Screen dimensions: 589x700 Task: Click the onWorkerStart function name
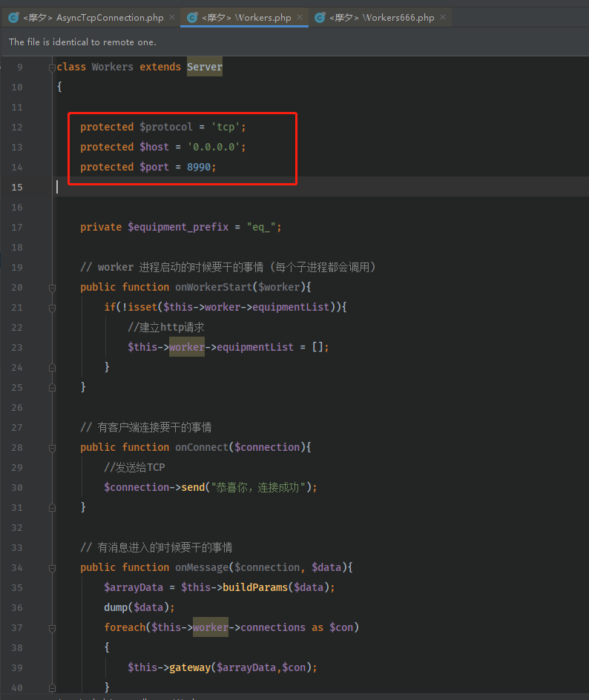214,287
